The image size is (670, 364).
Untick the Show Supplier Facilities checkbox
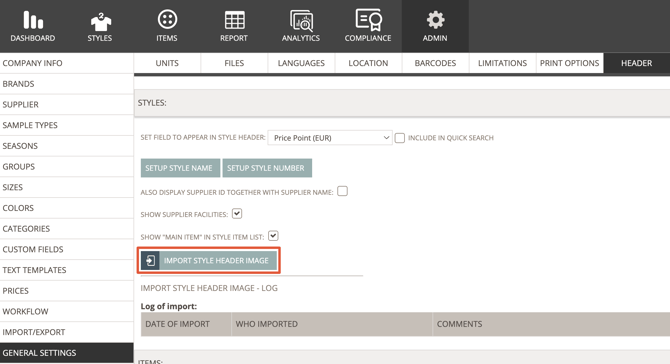click(x=237, y=213)
